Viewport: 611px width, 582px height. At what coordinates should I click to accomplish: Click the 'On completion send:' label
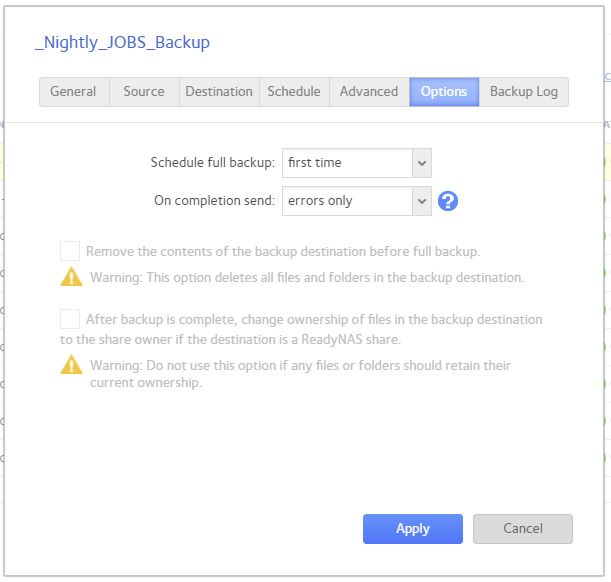click(214, 201)
